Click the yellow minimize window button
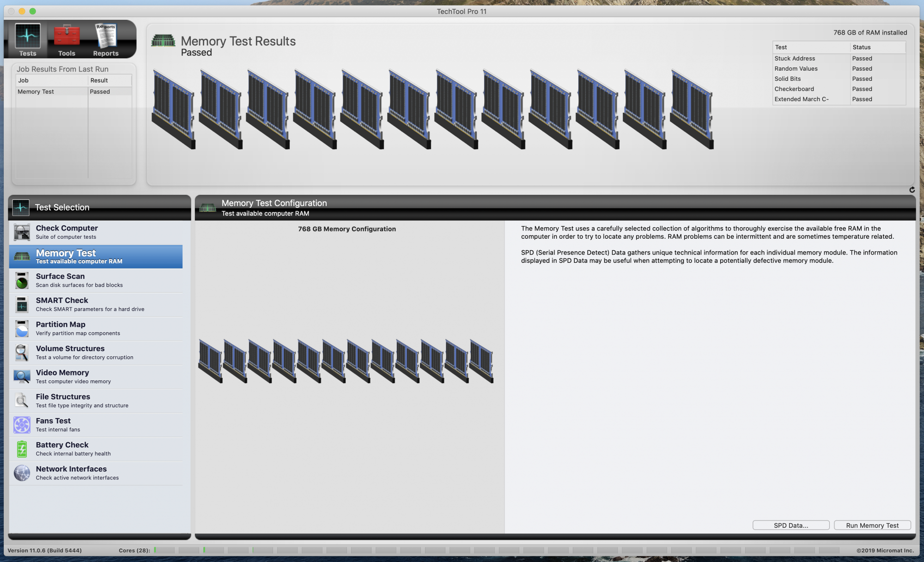924x562 pixels. point(22,11)
